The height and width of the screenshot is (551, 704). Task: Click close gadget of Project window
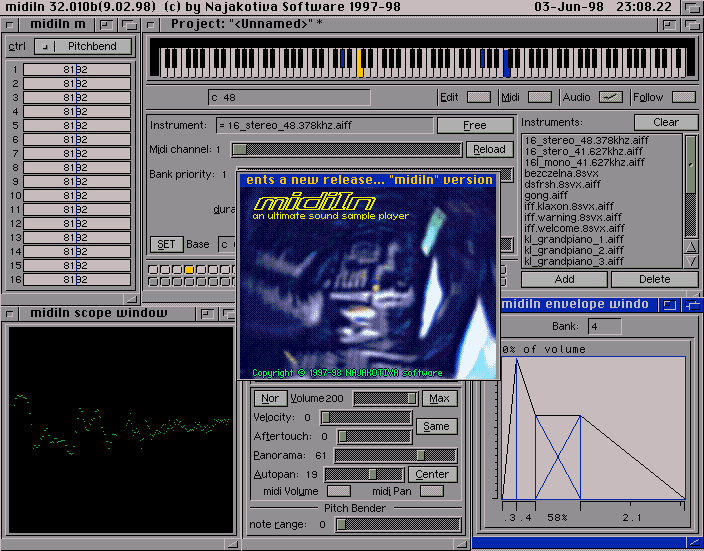coord(151,25)
